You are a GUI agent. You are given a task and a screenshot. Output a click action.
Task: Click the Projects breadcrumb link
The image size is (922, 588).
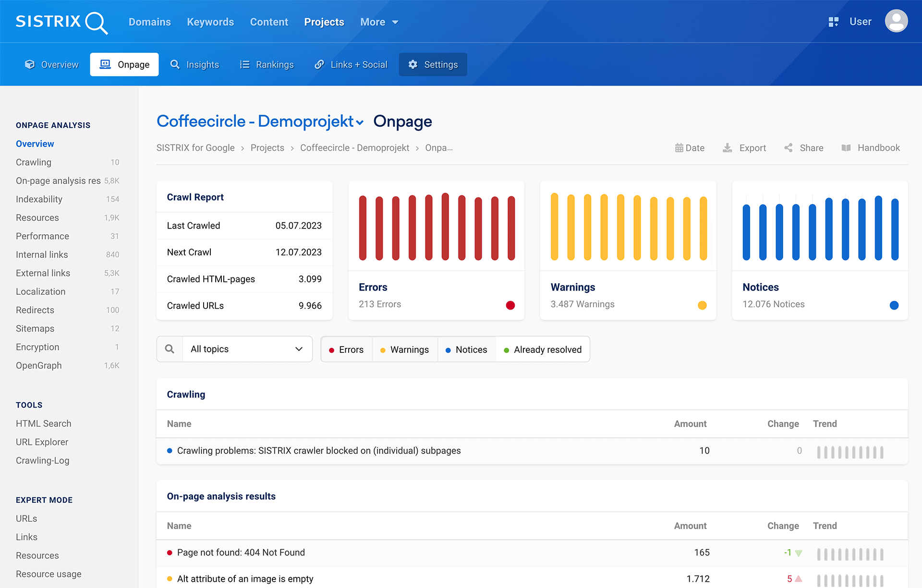267,148
